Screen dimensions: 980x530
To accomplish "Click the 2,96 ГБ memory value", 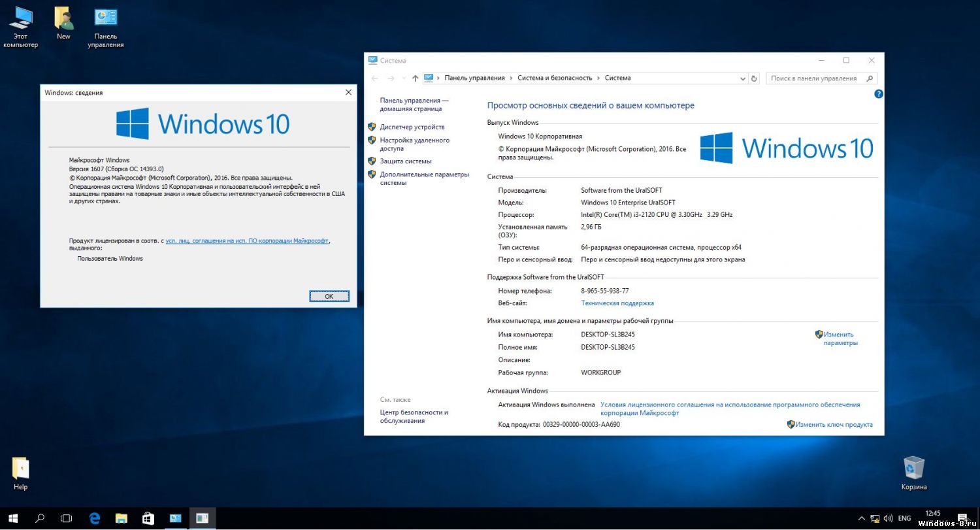I will click(x=591, y=227).
